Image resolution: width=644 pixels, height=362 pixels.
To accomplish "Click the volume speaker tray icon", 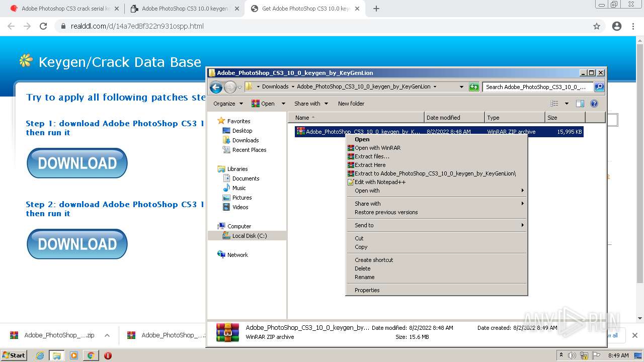I will [572, 355].
